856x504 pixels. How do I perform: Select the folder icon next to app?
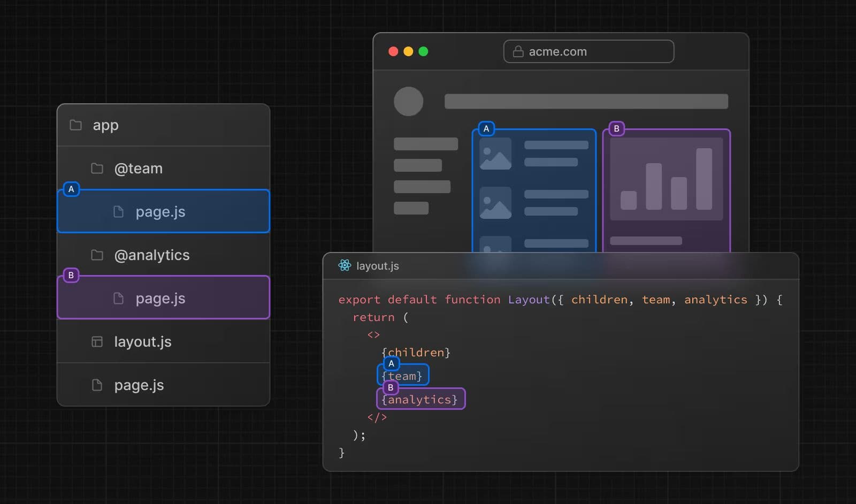coord(74,125)
